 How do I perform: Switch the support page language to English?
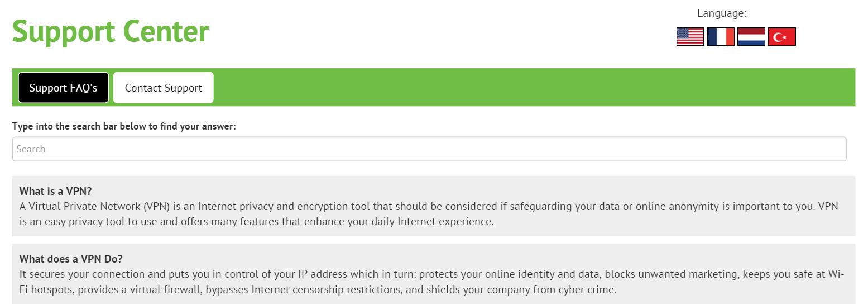click(x=690, y=37)
